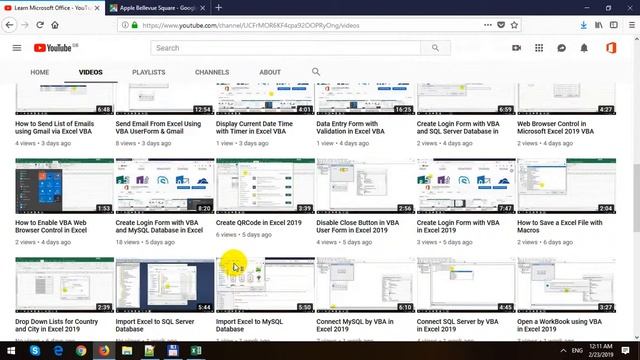Image resolution: width=640 pixels, height=360 pixels.
Task: Open 'Create QRCode in Excel 2019' link
Action: pyautogui.click(x=259, y=222)
